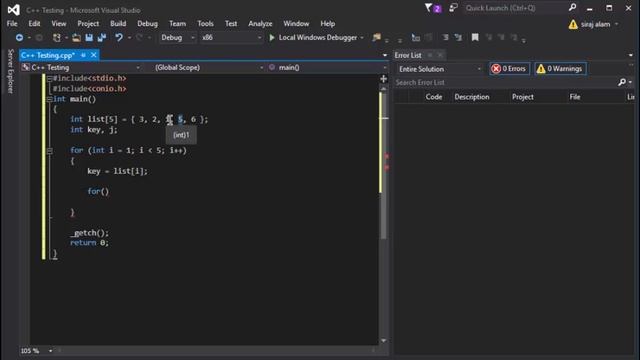The height and width of the screenshot is (360, 640).
Task: Sort by the Code column header
Action: (433, 97)
